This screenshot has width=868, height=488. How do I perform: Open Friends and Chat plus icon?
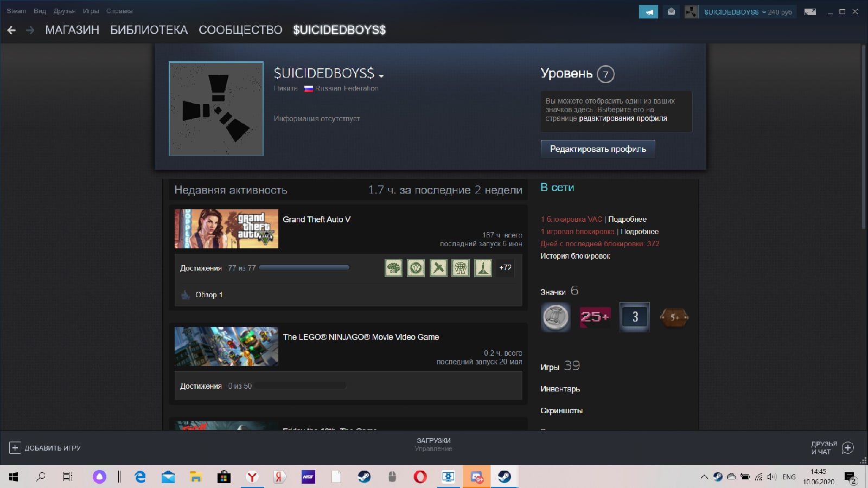click(x=848, y=448)
